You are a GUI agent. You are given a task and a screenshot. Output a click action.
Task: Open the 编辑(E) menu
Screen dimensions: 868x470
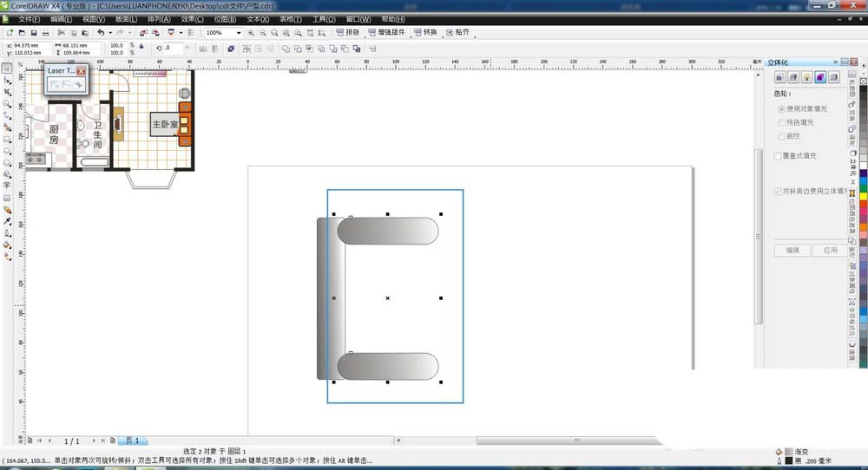[x=61, y=19]
